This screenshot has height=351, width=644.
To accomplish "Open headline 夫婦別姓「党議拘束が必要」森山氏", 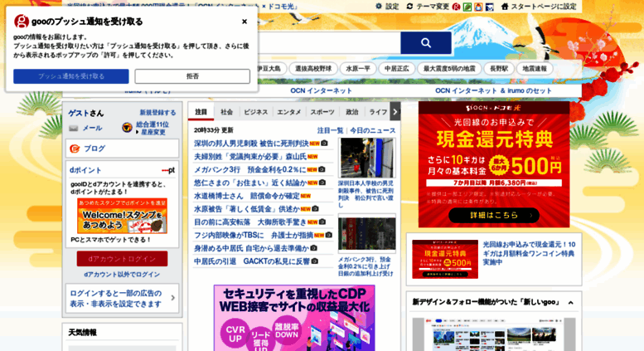I will point(250,157).
